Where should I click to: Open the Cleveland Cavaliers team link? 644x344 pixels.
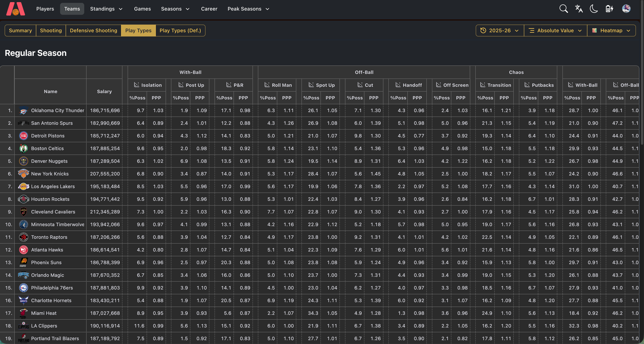[53, 212]
